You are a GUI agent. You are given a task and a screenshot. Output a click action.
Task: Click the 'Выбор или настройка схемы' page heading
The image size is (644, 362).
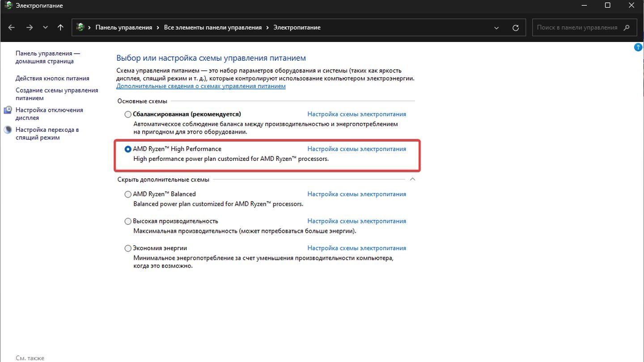pyautogui.click(x=211, y=58)
